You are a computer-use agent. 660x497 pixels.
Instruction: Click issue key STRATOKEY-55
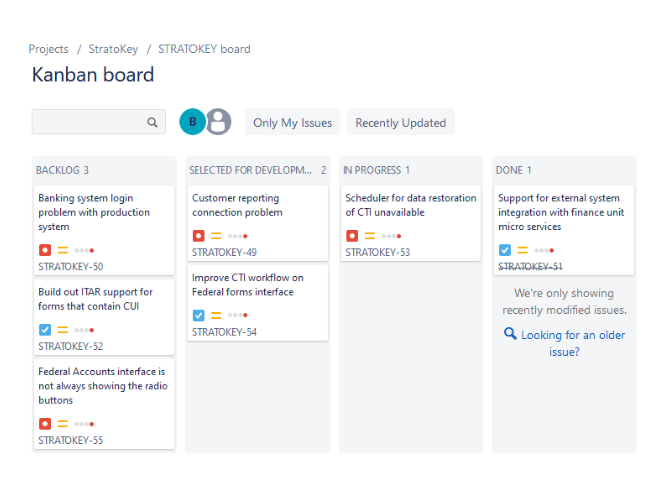tap(71, 440)
